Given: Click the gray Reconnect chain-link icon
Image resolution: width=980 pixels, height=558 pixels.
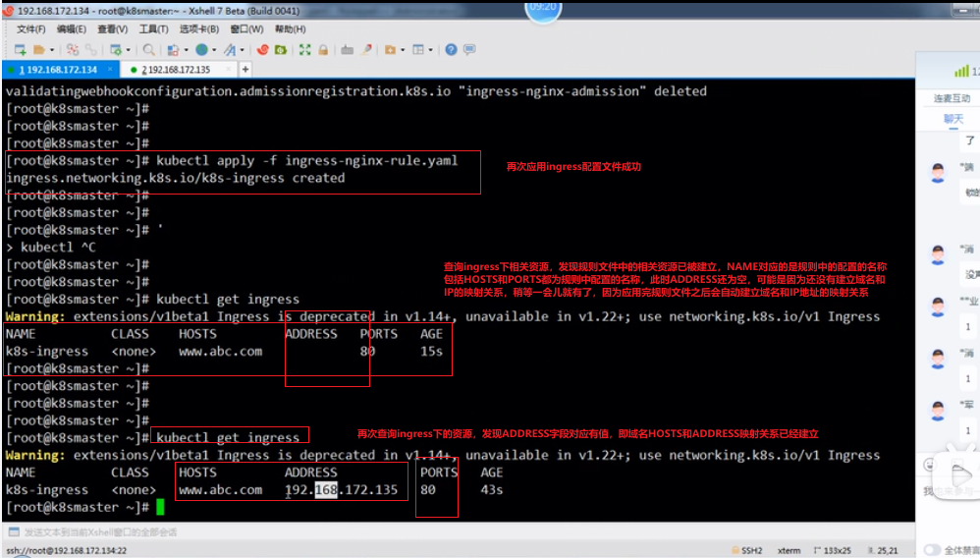Looking at the screenshot, I should (x=91, y=49).
